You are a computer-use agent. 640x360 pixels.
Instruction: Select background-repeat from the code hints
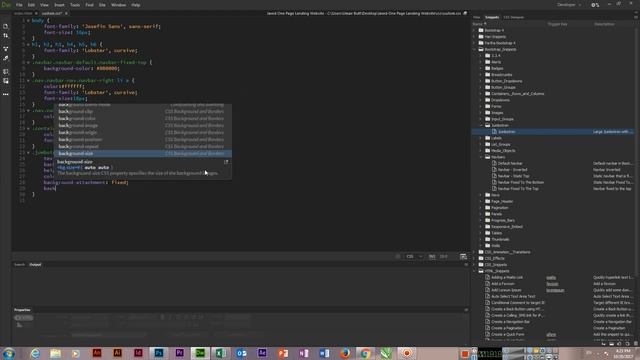pos(143,146)
